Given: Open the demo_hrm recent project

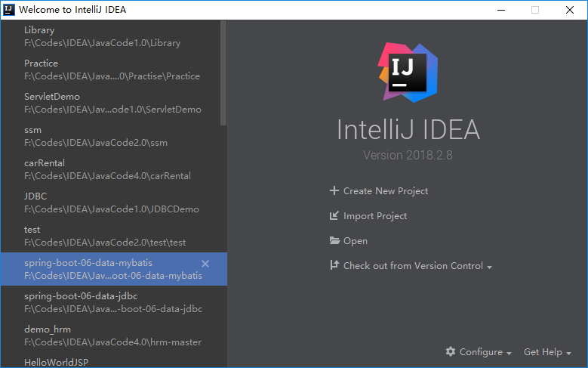Looking at the screenshot, I should pyautogui.click(x=114, y=336).
